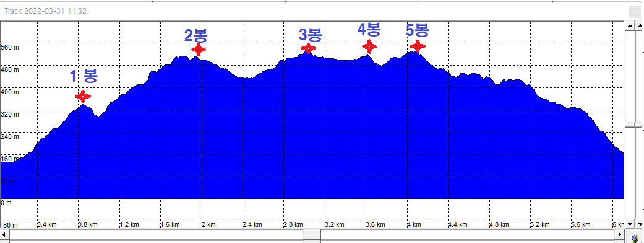This screenshot has height=243, width=644.
Task: Click the "4봉" peak label text
Action: 369,30
